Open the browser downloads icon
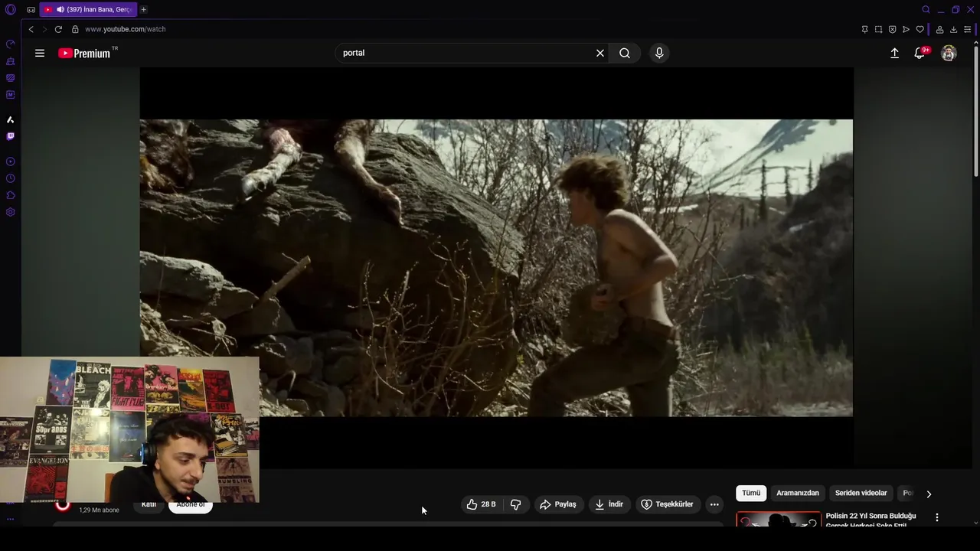 point(953,29)
